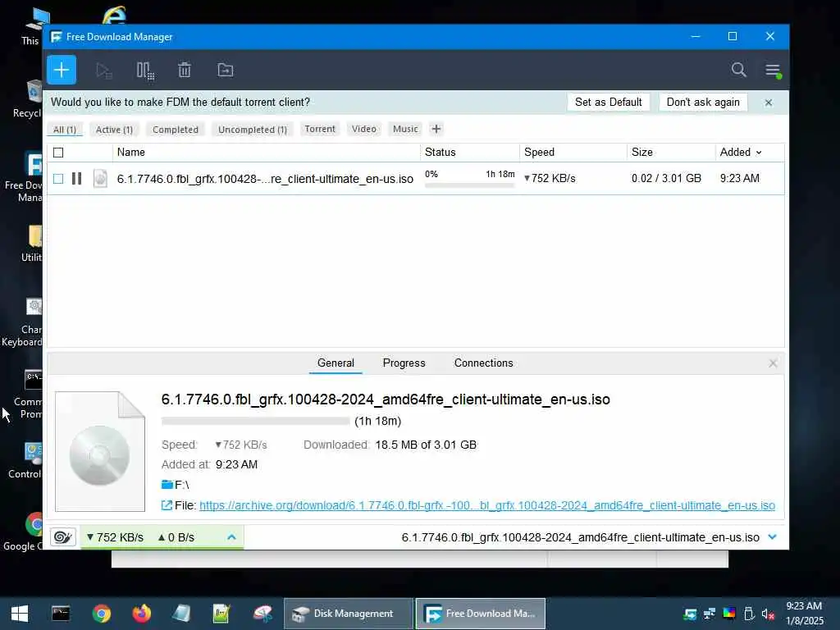Check the select-all header checkbox
Image resolution: width=840 pixels, height=630 pixels.
point(58,153)
